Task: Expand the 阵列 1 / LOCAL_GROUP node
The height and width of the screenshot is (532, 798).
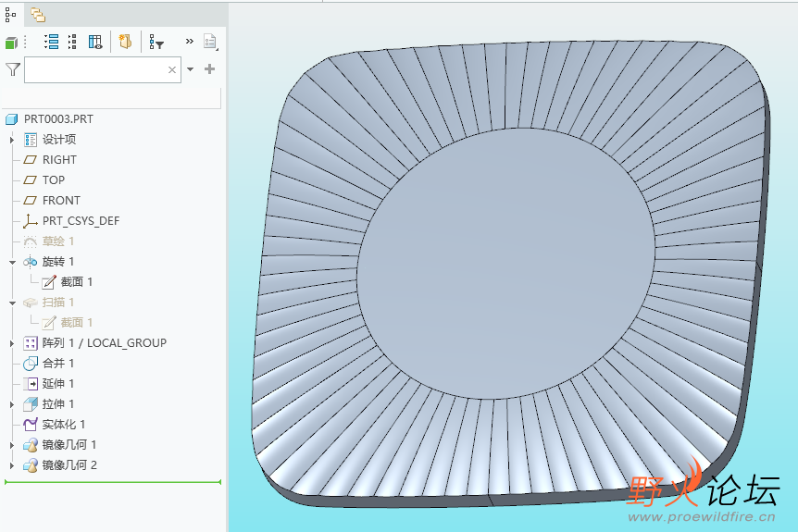Action: 12,343
